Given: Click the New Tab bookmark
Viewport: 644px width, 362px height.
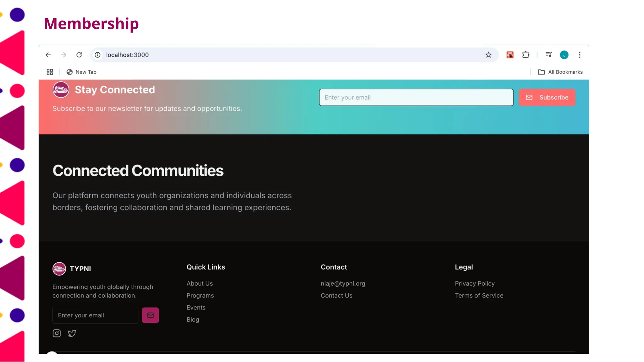Looking at the screenshot, I should click(81, 72).
